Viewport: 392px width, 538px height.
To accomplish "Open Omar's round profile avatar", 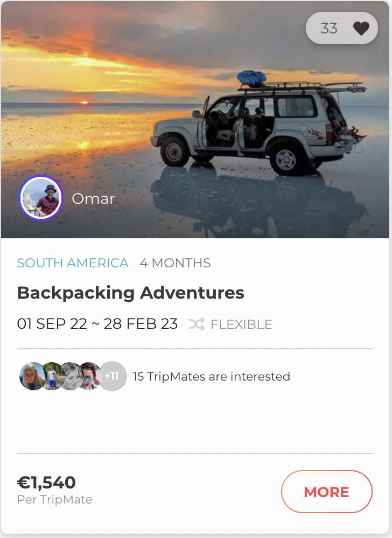I will [x=41, y=198].
